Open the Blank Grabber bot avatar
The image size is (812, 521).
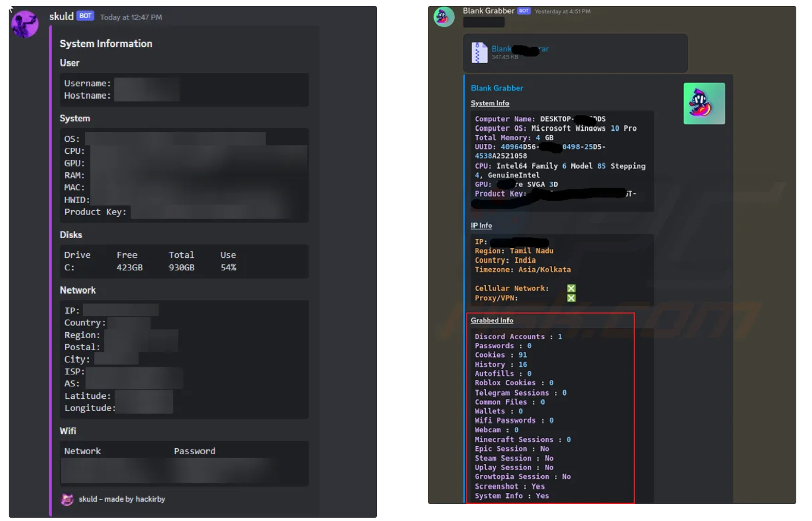(x=444, y=17)
